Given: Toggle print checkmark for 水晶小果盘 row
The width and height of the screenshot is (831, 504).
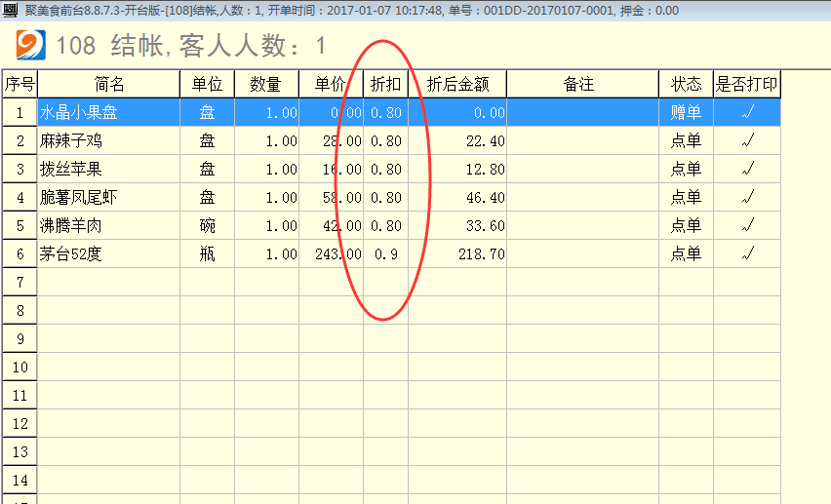Looking at the screenshot, I should (x=747, y=113).
